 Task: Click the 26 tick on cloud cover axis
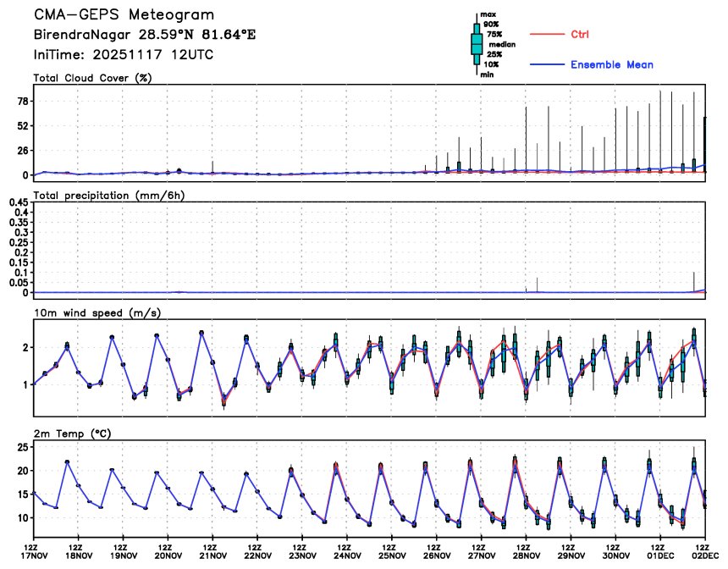pos(23,151)
